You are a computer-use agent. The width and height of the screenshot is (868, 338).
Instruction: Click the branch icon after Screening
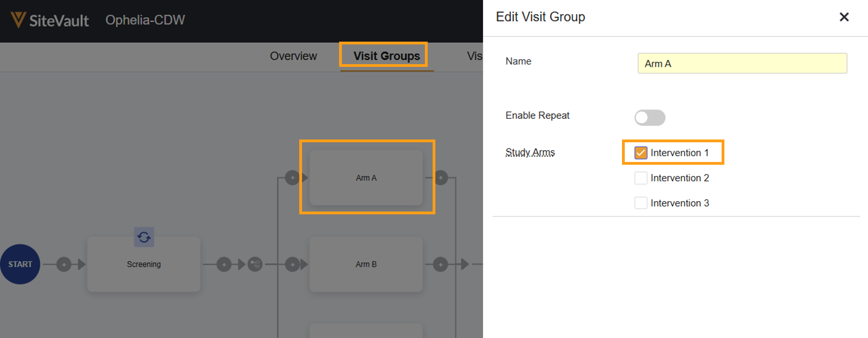(x=255, y=264)
